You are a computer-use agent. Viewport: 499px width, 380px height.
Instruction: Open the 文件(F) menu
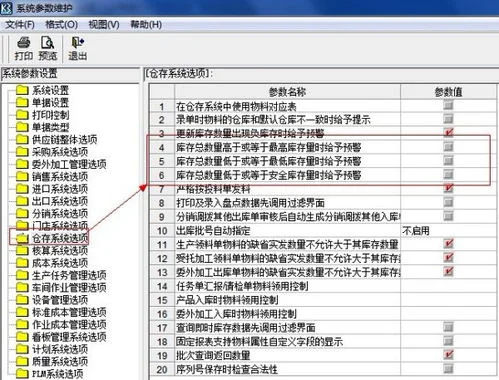[x=20, y=25]
